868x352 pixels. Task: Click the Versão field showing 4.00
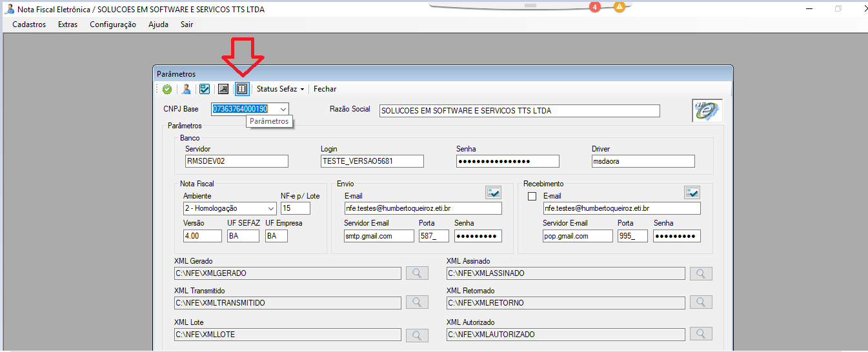203,236
